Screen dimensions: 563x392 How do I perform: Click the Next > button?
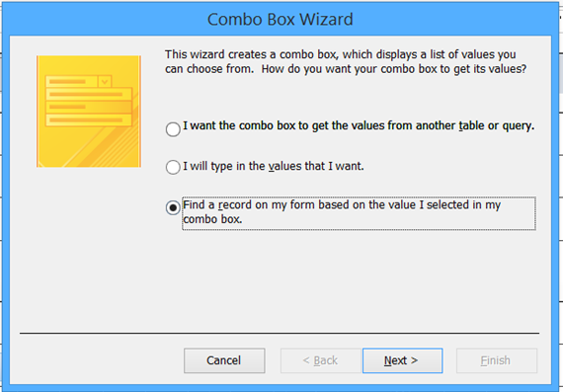pyautogui.click(x=403, y=360)
